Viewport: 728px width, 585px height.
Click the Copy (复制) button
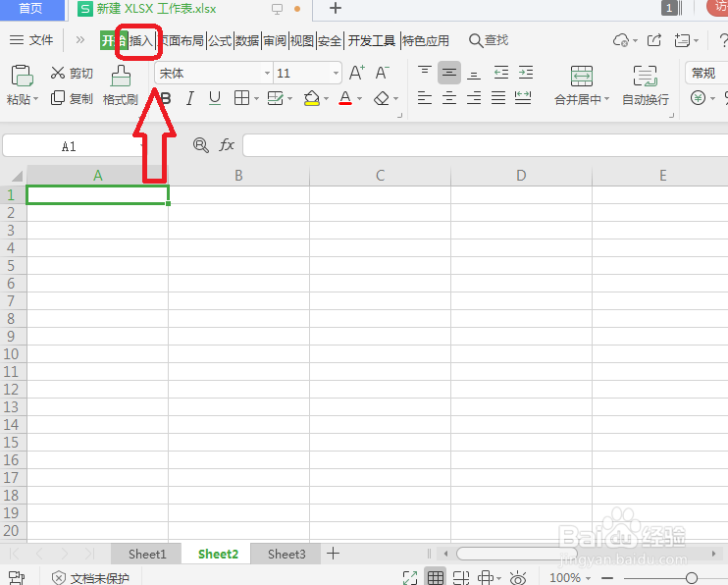(72, 98)
